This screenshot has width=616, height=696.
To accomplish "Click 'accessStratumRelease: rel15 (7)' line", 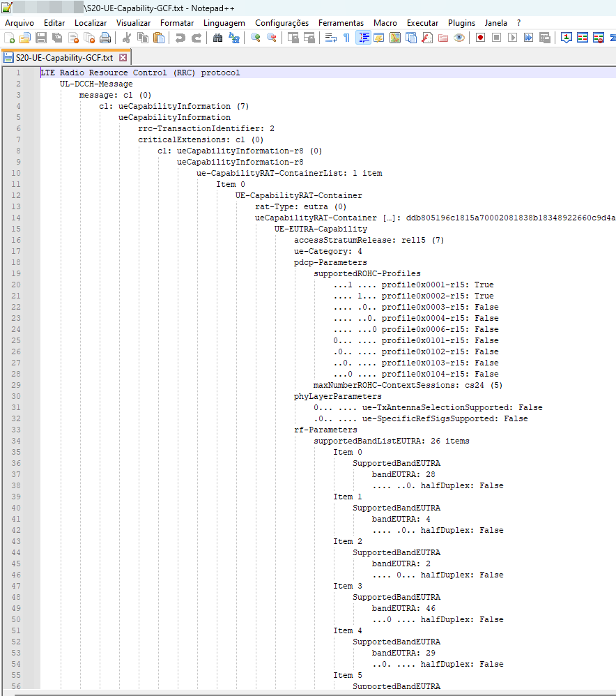I will [x=369, y=240].
